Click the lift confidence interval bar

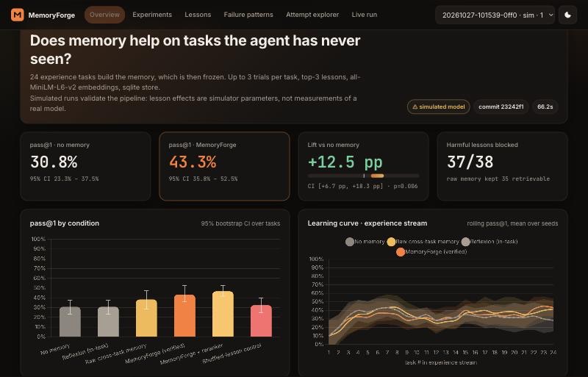(x=363, y=176)
